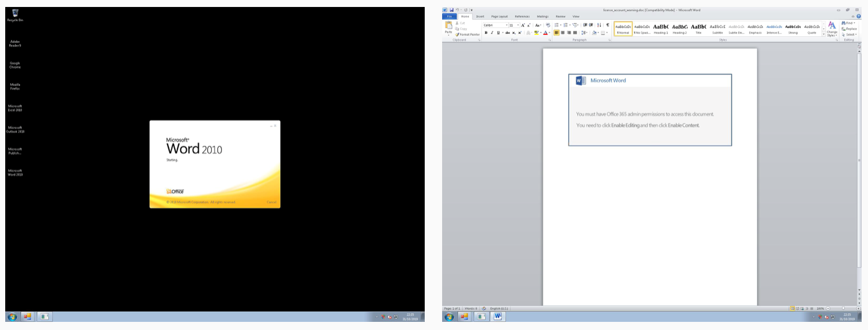Click the Shrink Font icon
Screen dimensions: 868x330
click(529, 25)
